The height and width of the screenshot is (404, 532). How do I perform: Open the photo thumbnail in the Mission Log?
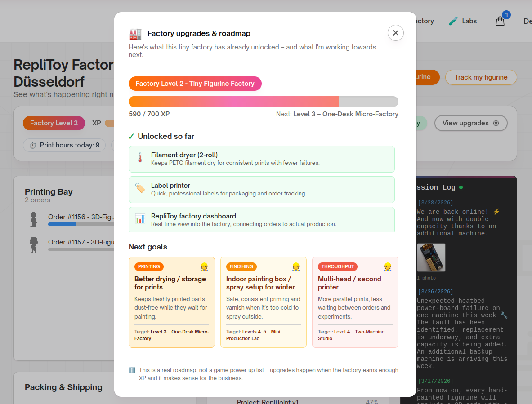coord(430,257)
